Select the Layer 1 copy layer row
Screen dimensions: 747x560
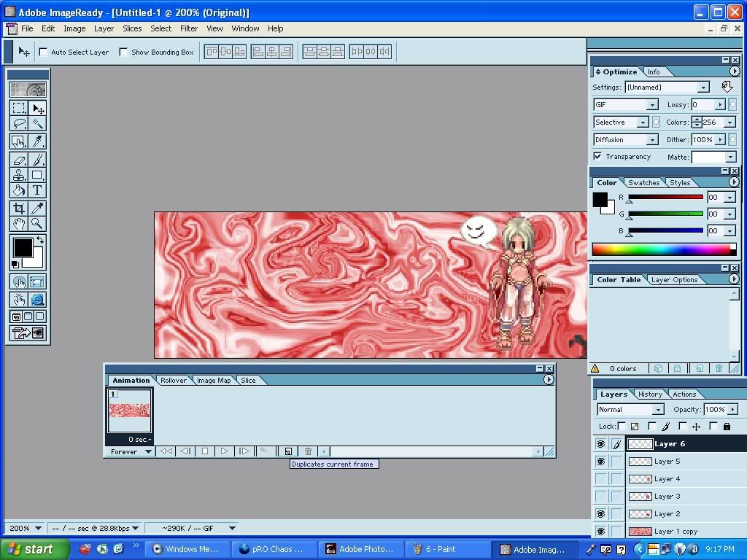pos(686,531)
